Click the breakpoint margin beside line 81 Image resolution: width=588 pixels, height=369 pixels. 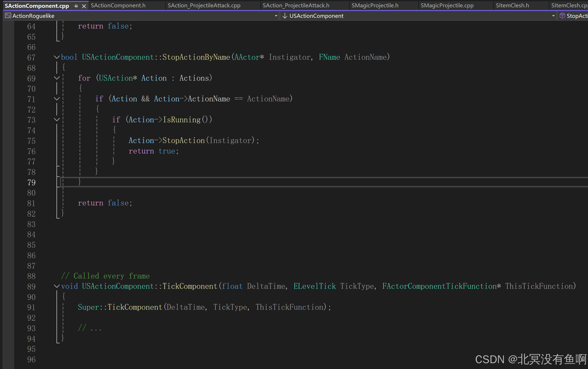coord(8,203)
